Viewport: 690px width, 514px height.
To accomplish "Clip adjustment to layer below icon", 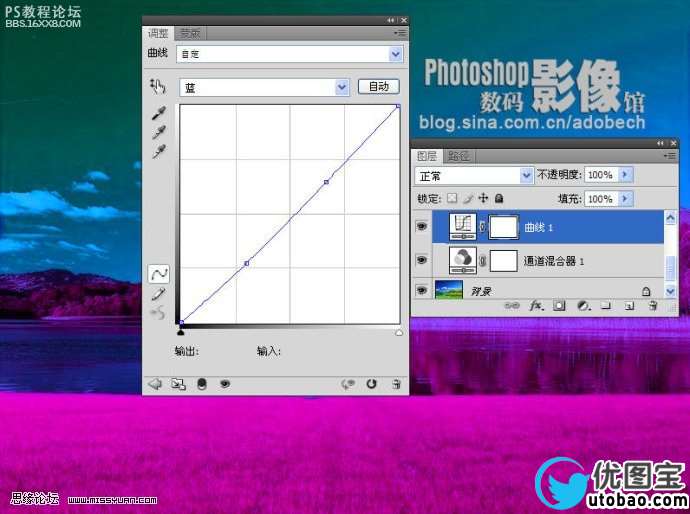I will 202,384.
